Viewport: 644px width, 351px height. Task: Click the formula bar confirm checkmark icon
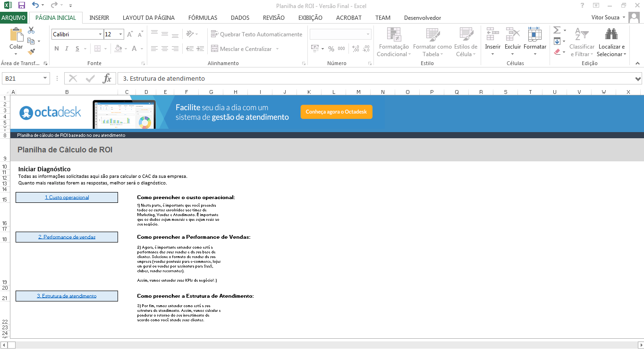pyautogui.click(x=90, y=79)
